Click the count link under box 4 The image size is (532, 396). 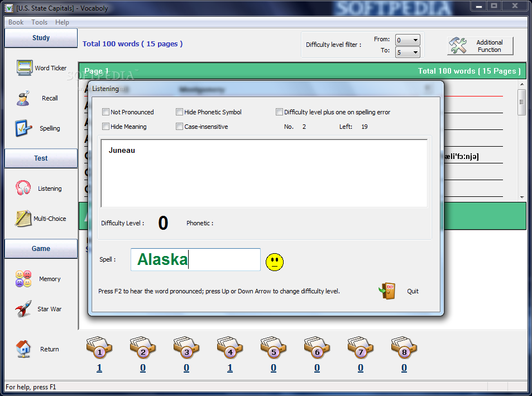pos(230,368)
